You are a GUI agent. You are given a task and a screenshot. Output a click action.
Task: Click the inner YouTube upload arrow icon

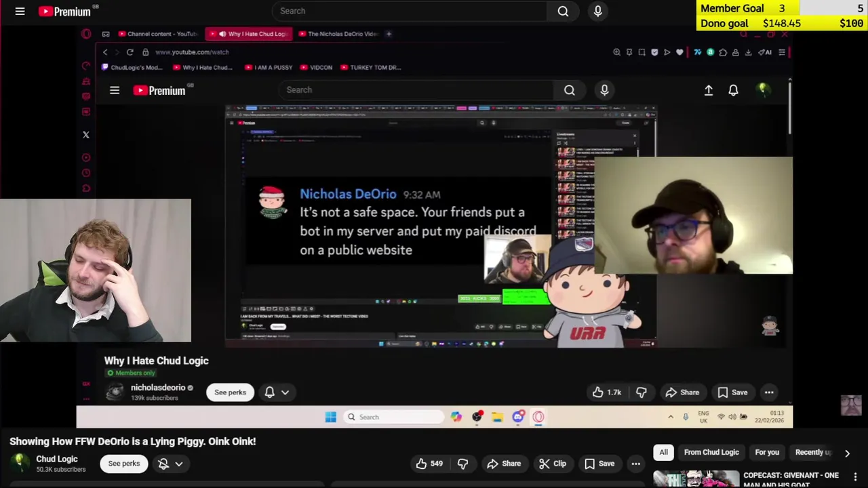pyautogui.click(x=709, y=90)
